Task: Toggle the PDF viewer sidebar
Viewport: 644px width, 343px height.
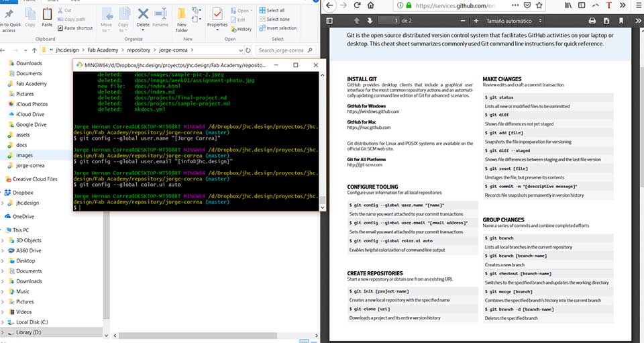Action: (x=329, y=21)
